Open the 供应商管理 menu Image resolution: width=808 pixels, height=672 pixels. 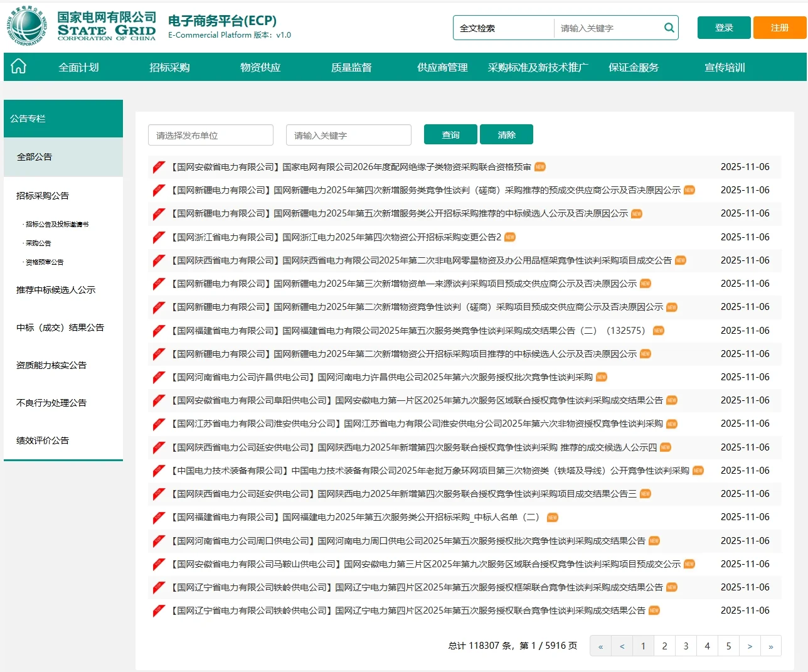tap(442, 67)
